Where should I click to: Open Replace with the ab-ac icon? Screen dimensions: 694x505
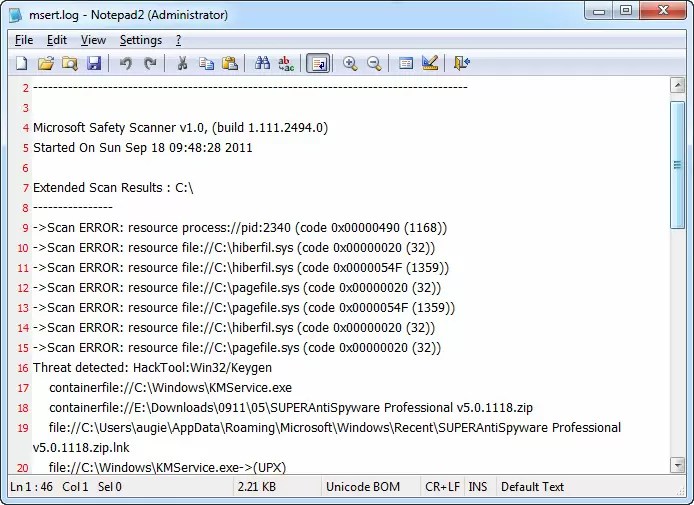[286, 63]
